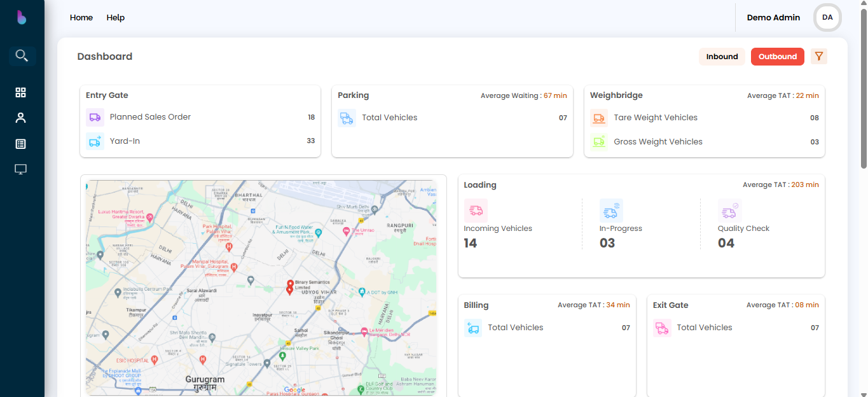Click the Quality Check icon
This screenshot has height=397, width=868.
click(729, 211)
